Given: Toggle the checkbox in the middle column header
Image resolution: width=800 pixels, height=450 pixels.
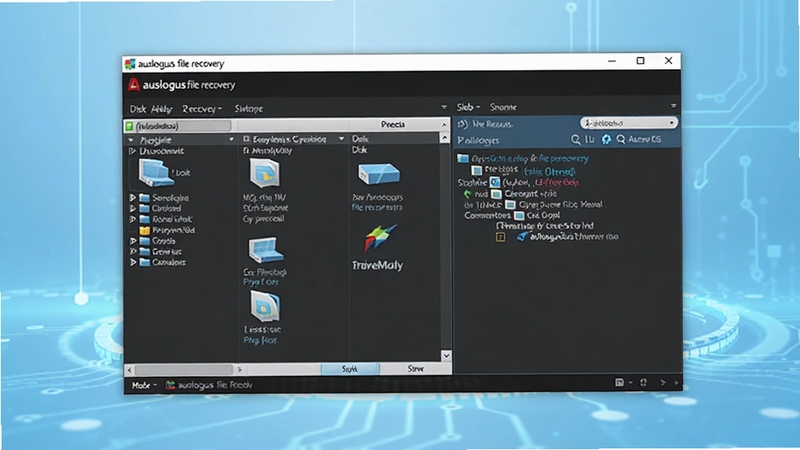Looking at the screenshot, I should (246, 139).
